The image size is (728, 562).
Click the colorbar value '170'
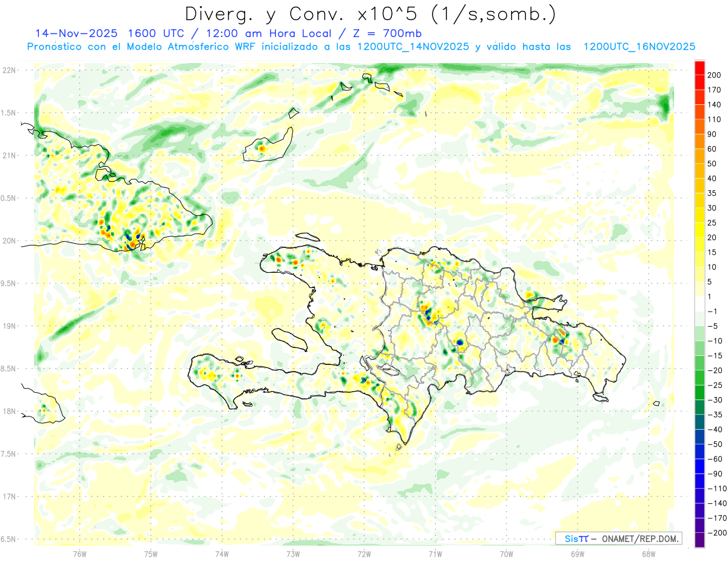coord(715,90)
